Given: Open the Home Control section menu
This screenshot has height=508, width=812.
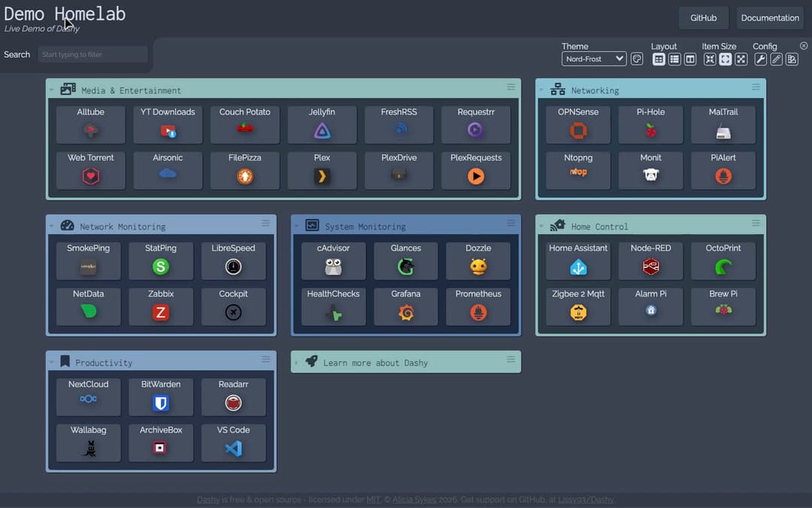Looking at the screenshot, I should (756, 223).
